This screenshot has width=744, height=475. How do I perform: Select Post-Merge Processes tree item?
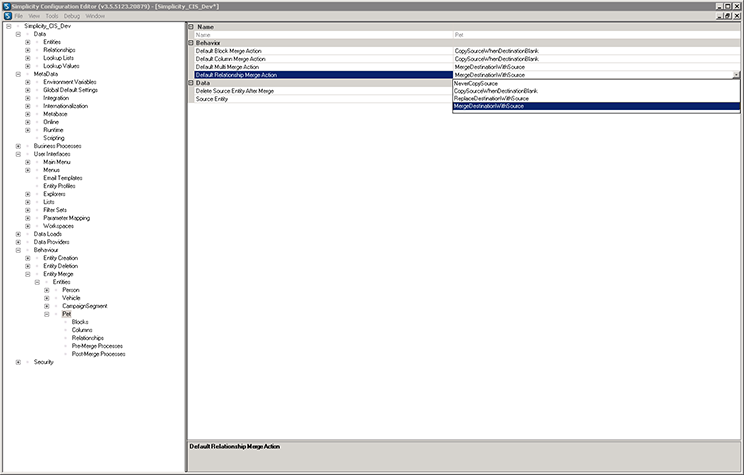(x=99, y=354)
